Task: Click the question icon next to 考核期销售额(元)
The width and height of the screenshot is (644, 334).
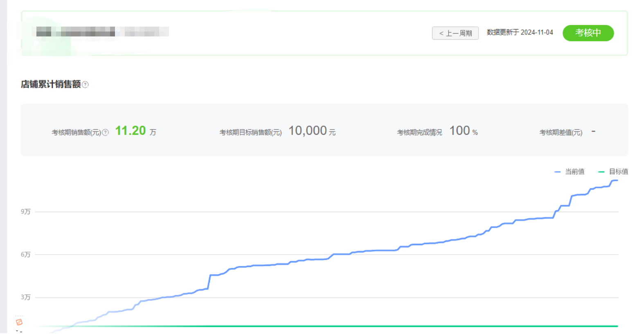Action: click(105, 132)
